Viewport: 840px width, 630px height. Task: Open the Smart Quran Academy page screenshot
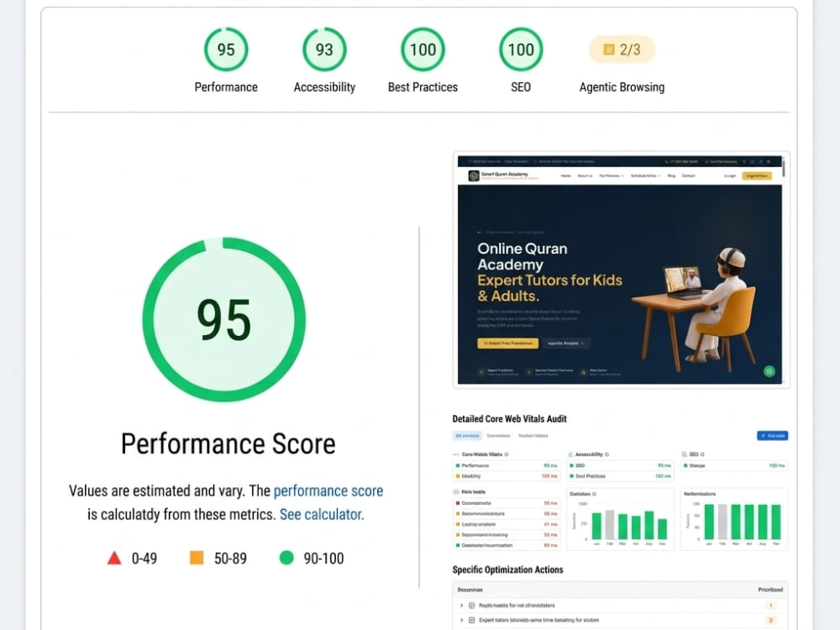click(x=621, y=270)
